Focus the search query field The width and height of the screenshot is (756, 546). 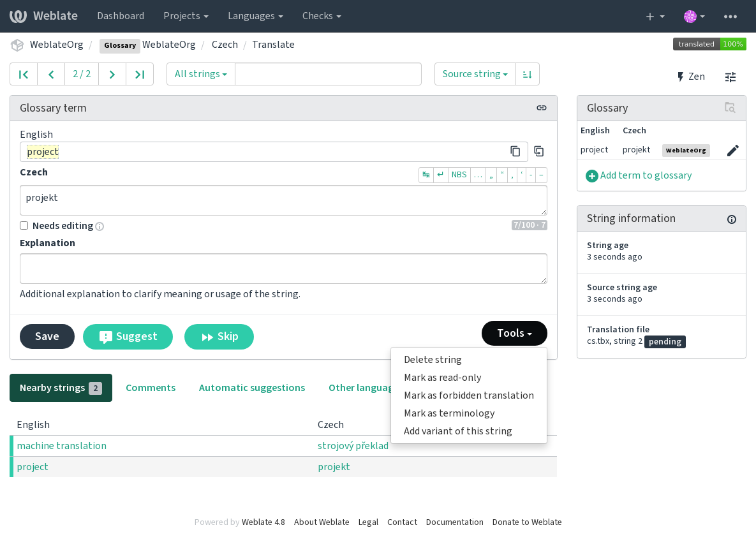(328, 74)
